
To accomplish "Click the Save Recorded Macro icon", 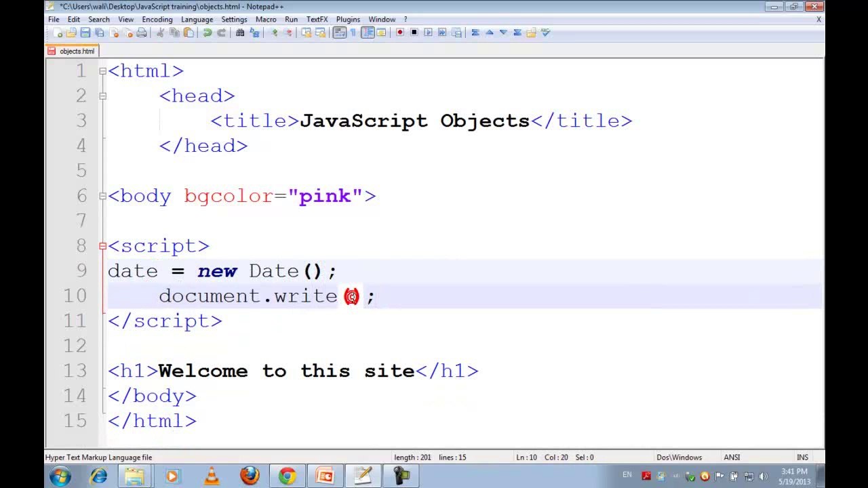I will (456, 33).
